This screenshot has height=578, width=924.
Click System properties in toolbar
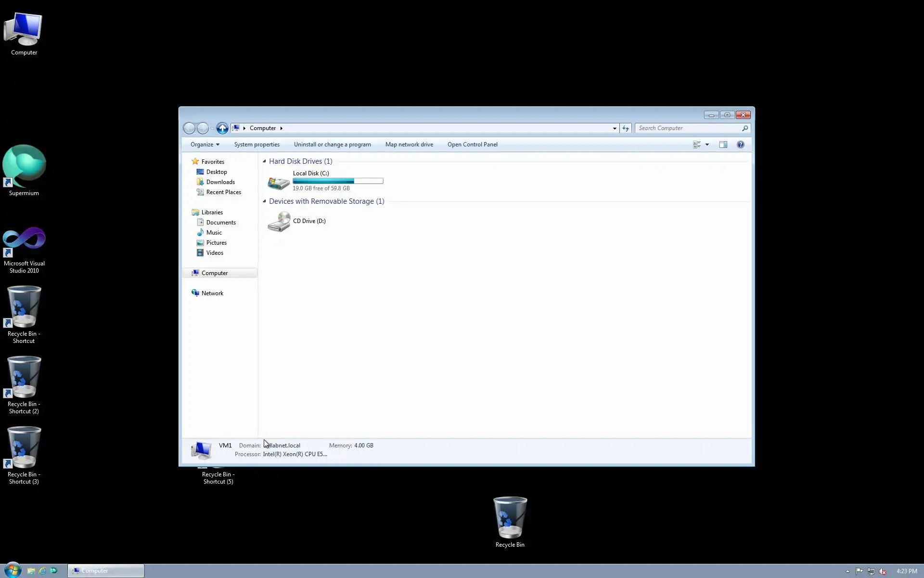coord(257,144)
